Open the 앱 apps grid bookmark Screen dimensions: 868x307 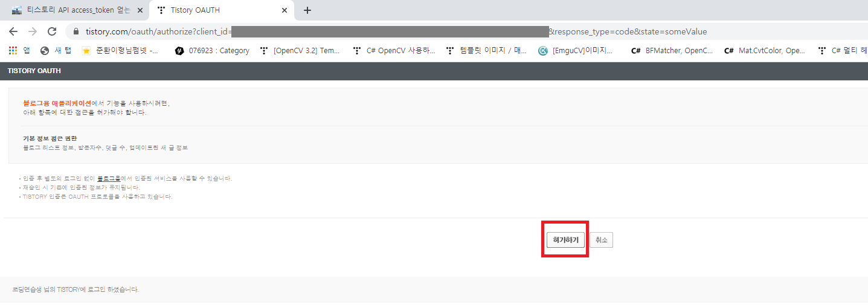point(19,51)
